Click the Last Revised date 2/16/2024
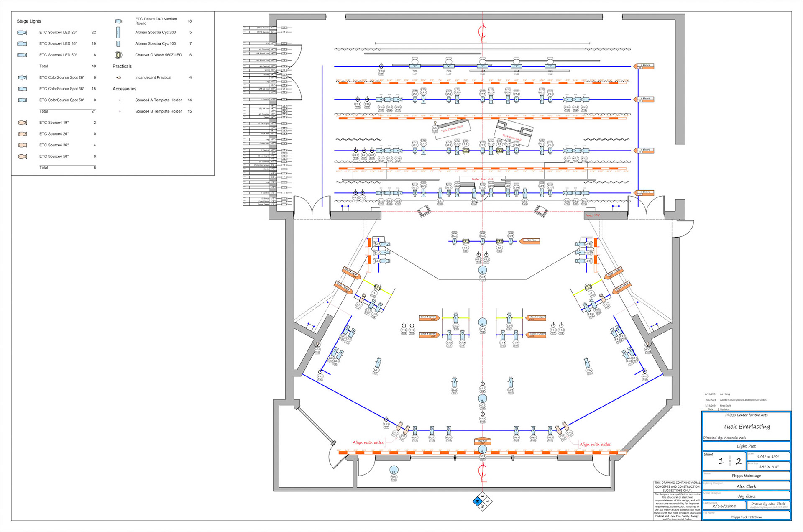This screenshot has height=532, width=803. (724, 506)
